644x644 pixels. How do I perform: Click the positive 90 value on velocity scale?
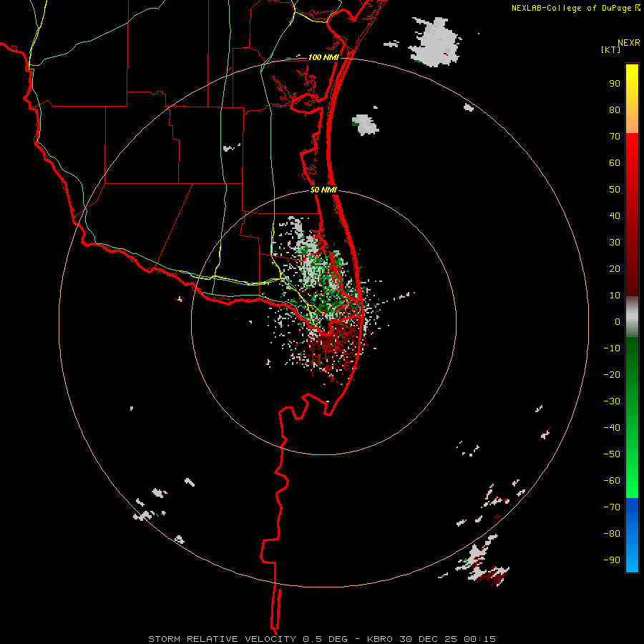click(615, 84)
